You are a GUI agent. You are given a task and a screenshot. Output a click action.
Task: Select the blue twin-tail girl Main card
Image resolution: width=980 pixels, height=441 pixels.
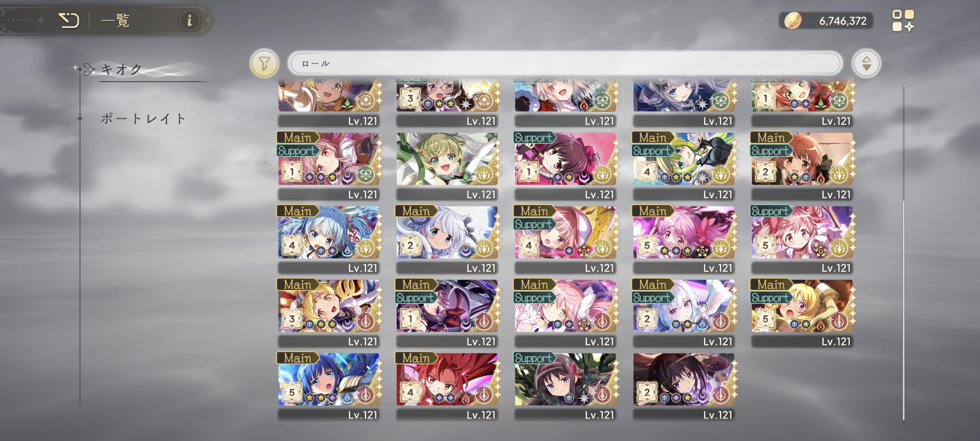pos(329,239)
